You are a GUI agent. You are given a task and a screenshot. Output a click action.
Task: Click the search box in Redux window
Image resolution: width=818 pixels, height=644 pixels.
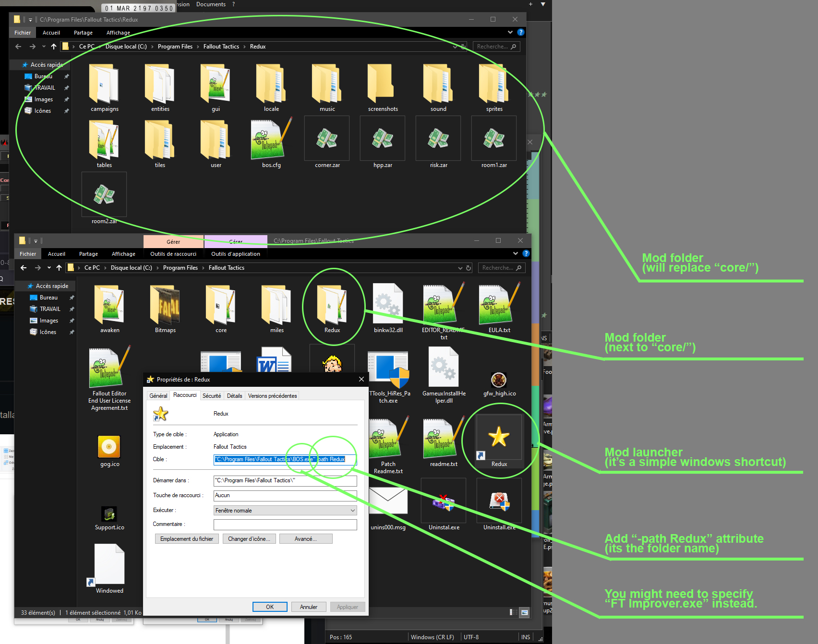click(496, 47)
